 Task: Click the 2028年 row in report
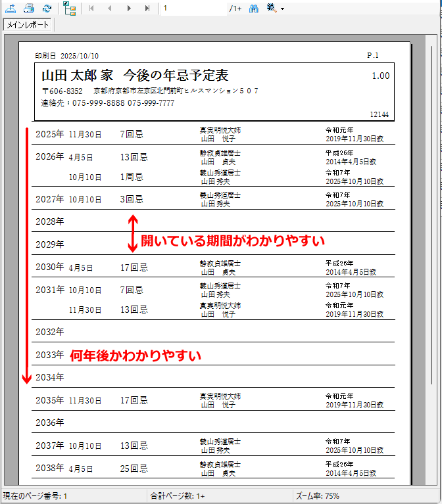(50, 221)
